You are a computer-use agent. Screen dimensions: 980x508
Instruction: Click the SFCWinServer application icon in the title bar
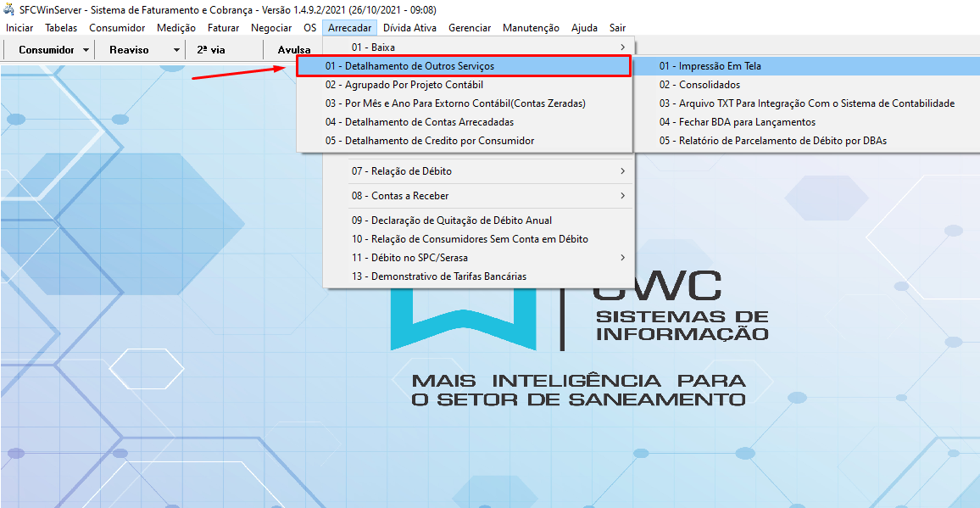point(8,9)
